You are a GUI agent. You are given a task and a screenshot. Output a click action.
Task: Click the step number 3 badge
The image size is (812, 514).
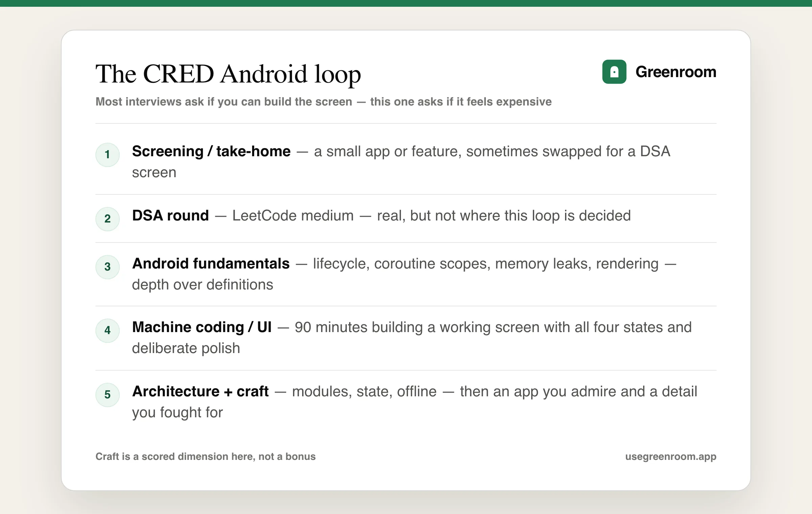point(108,267)
